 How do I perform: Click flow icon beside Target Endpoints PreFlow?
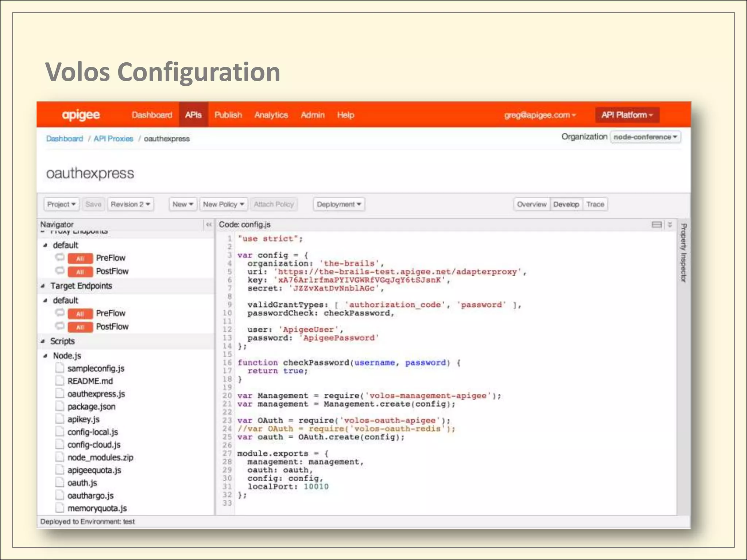pos(60,313)
